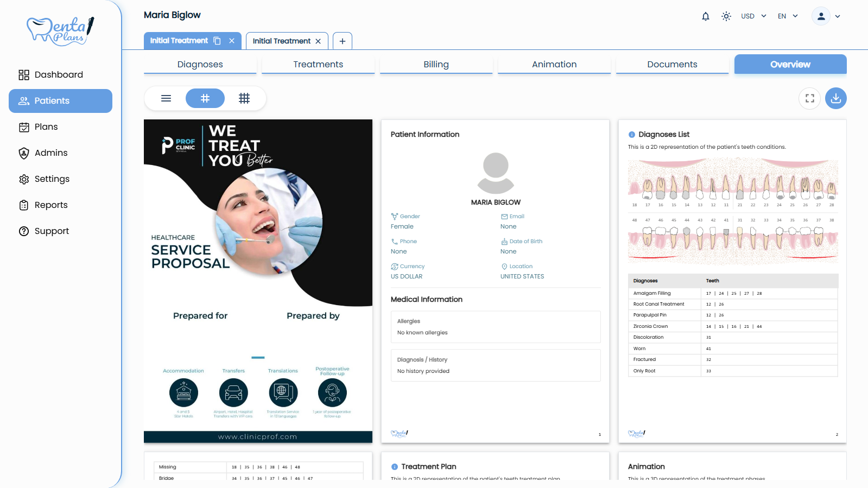
Task: Open the EN language dropdown
Action: pos(787,16)
